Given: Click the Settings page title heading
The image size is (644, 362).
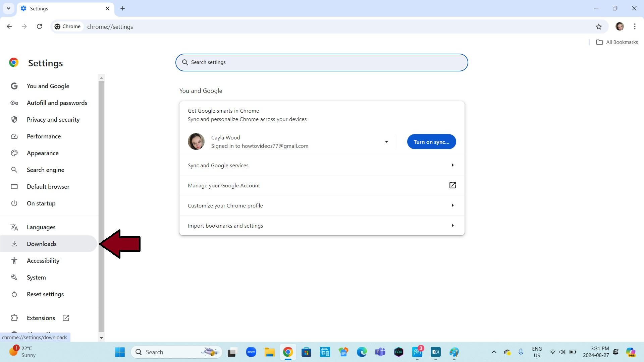Looking at the screenshot, I should tap(45, 63).
